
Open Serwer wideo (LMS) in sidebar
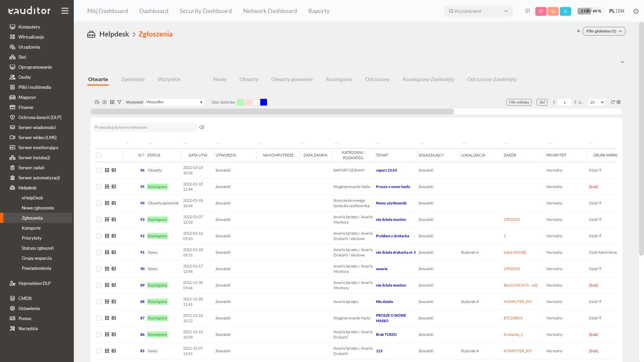coord(37,137)
